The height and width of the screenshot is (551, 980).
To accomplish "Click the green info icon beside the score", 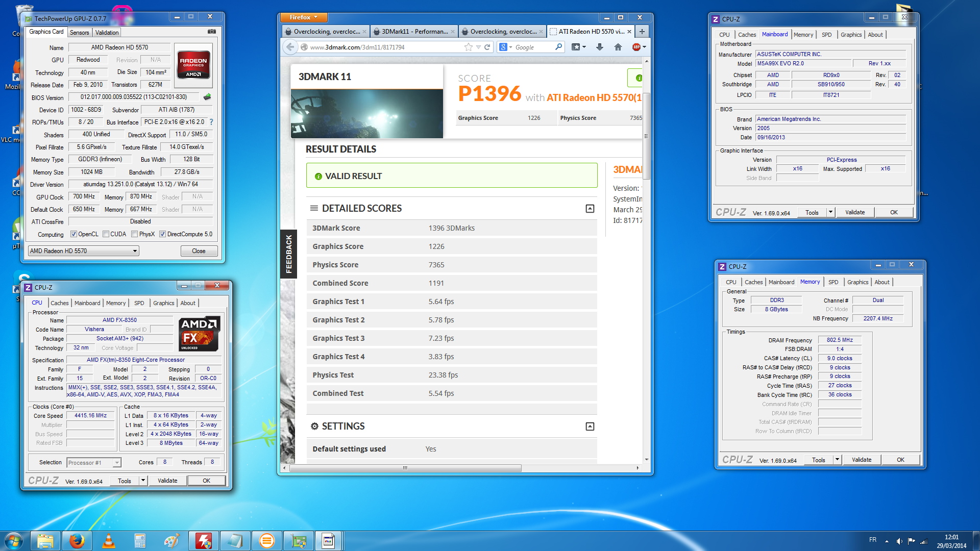I will 639,78.
